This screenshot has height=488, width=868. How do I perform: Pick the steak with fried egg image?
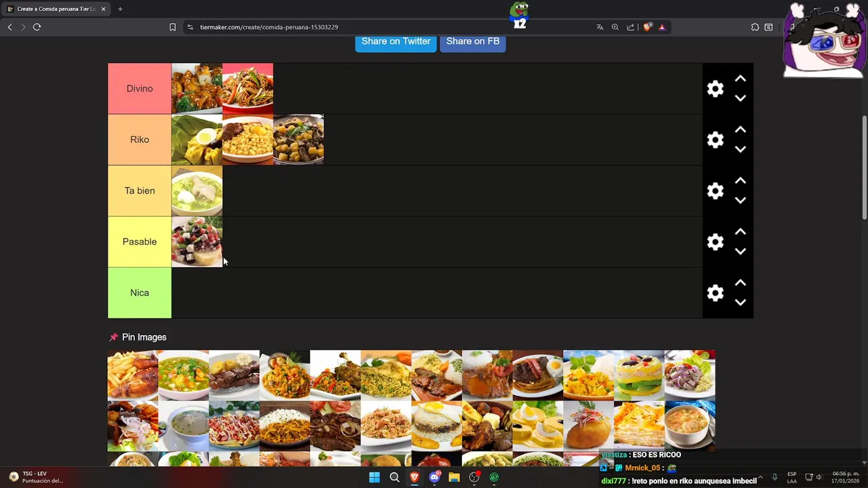click(538, 375)
